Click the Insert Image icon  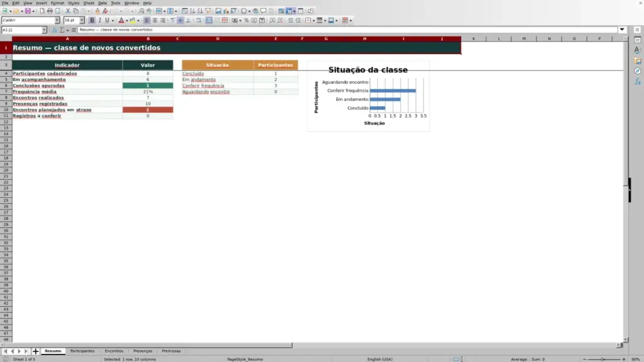[x=218, y=11]
